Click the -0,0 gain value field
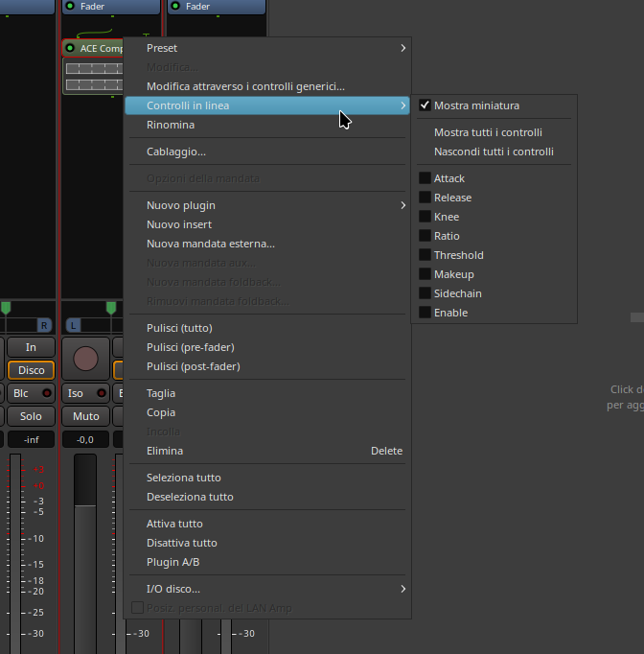 tap(85, 440)
